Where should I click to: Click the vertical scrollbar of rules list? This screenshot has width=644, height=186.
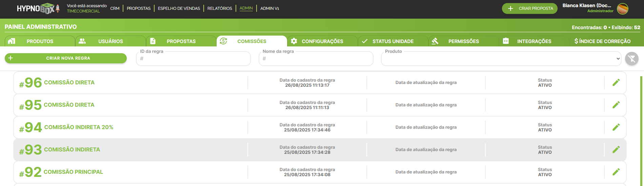641,130
